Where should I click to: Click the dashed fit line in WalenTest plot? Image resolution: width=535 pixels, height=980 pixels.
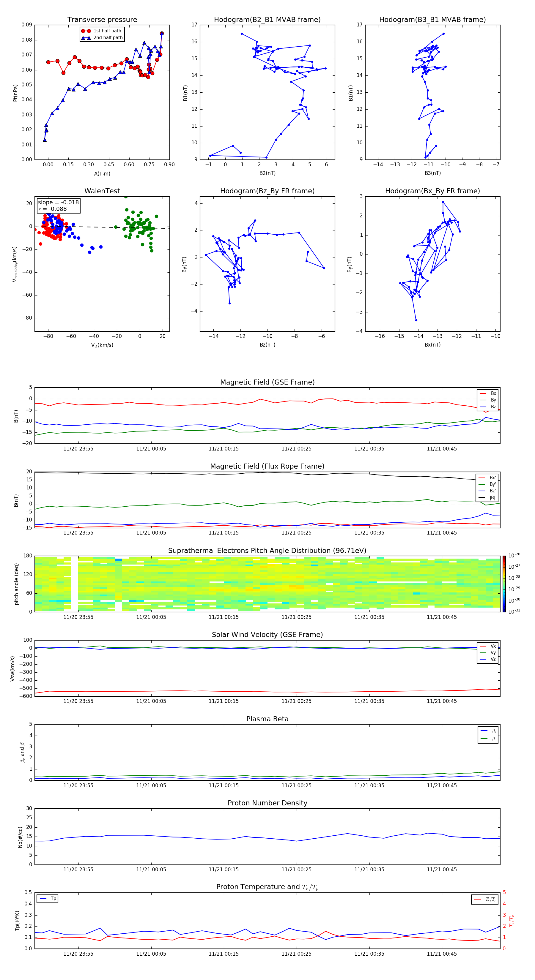102,227
